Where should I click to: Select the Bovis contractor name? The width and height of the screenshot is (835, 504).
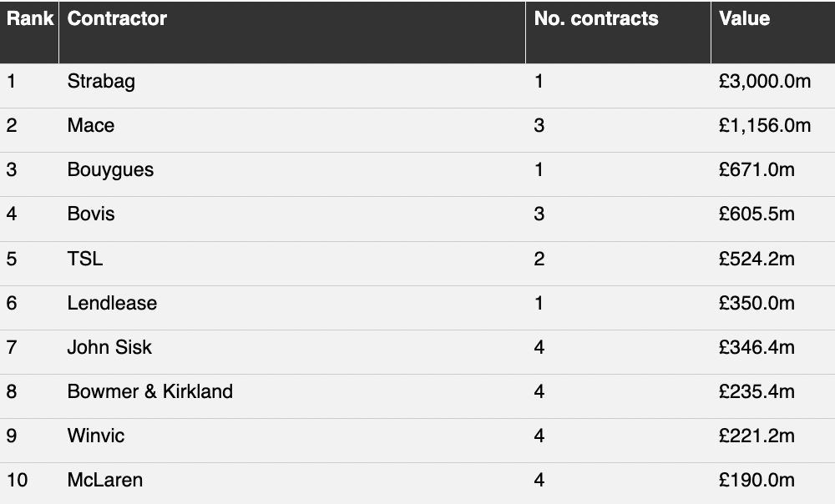90,214
